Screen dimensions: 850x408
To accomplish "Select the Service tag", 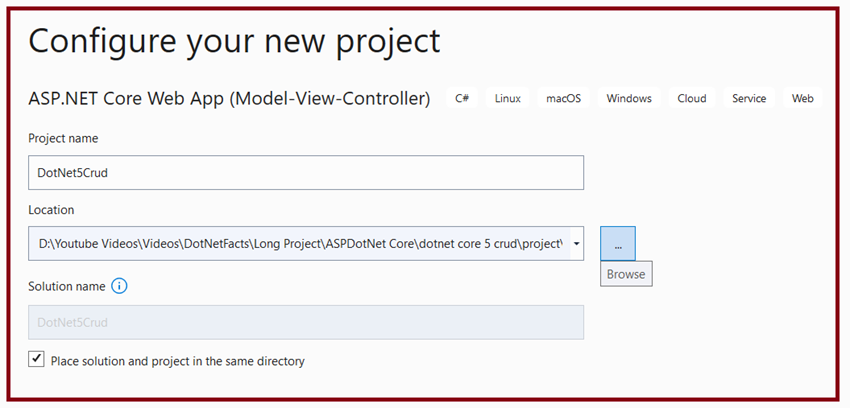I will (x=749, y=99).
